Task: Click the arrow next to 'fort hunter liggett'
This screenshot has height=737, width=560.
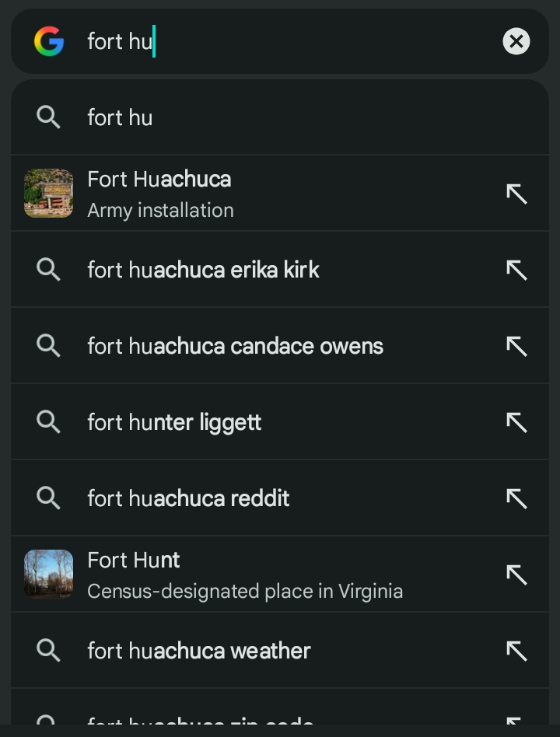Action: (x=516, y=422)
